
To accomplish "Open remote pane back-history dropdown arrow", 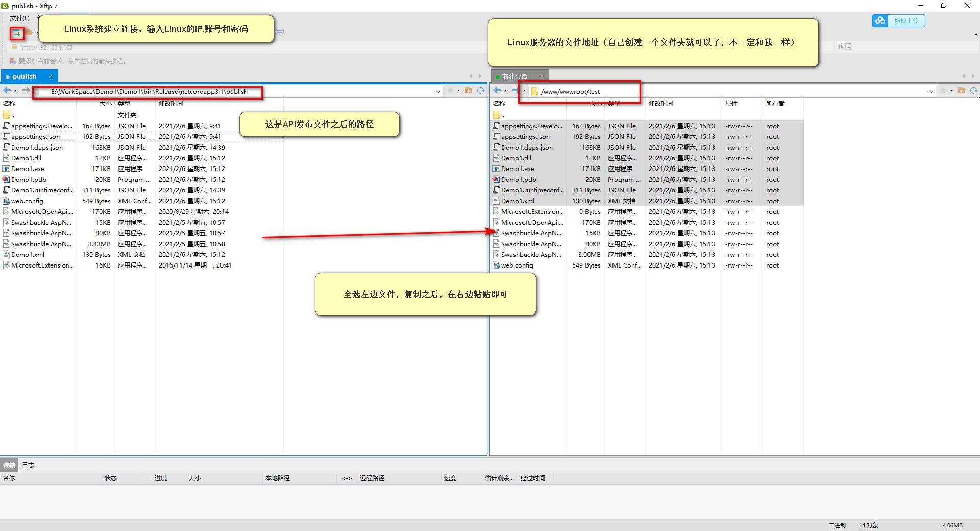I will 505,91.
